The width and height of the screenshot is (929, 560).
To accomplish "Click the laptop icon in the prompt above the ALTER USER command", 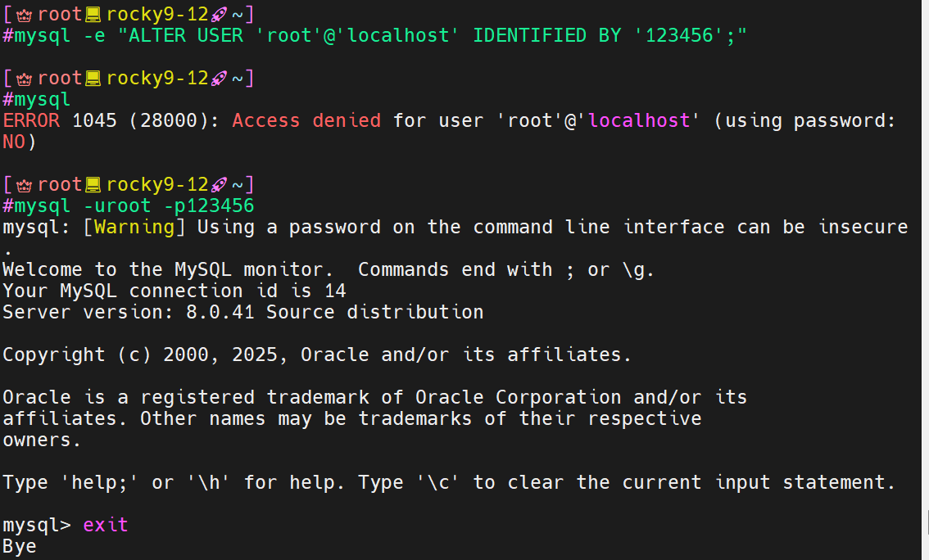I will click(x=93, y=15).
